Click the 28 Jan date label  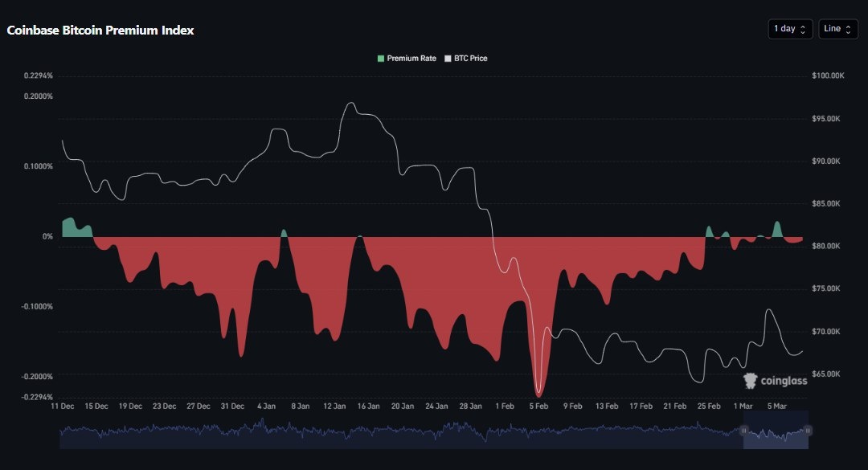click(470, 407)
